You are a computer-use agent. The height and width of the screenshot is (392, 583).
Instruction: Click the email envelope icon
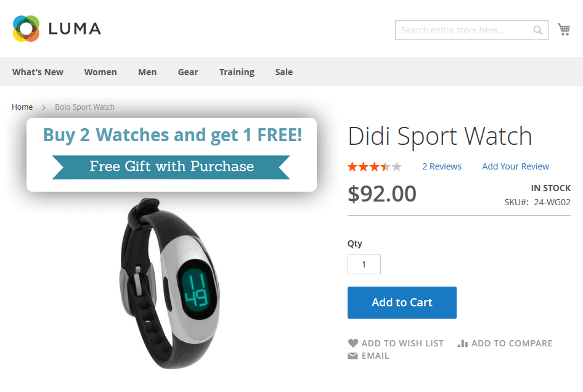coord(353,356)
